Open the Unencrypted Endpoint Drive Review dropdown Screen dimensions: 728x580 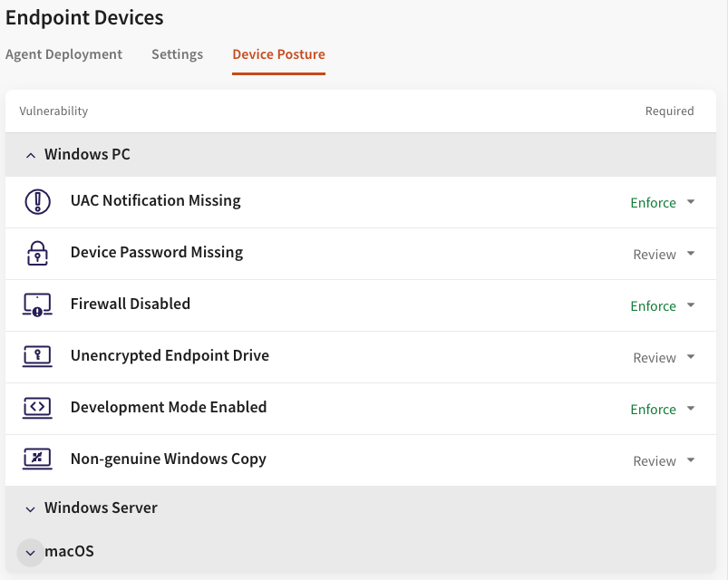(664, 358)
